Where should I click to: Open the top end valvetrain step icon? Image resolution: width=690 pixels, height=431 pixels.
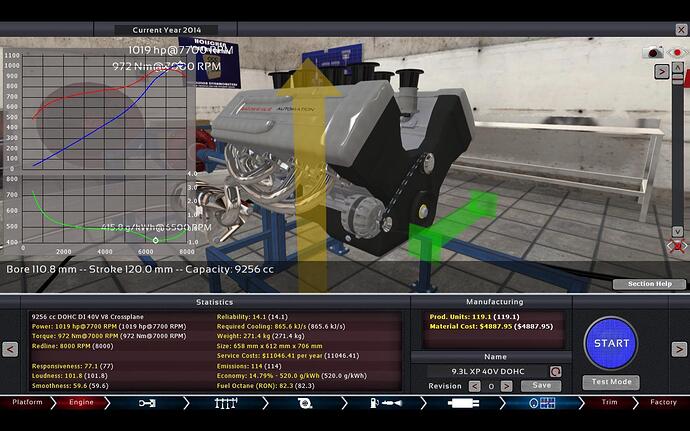(226, 402)
